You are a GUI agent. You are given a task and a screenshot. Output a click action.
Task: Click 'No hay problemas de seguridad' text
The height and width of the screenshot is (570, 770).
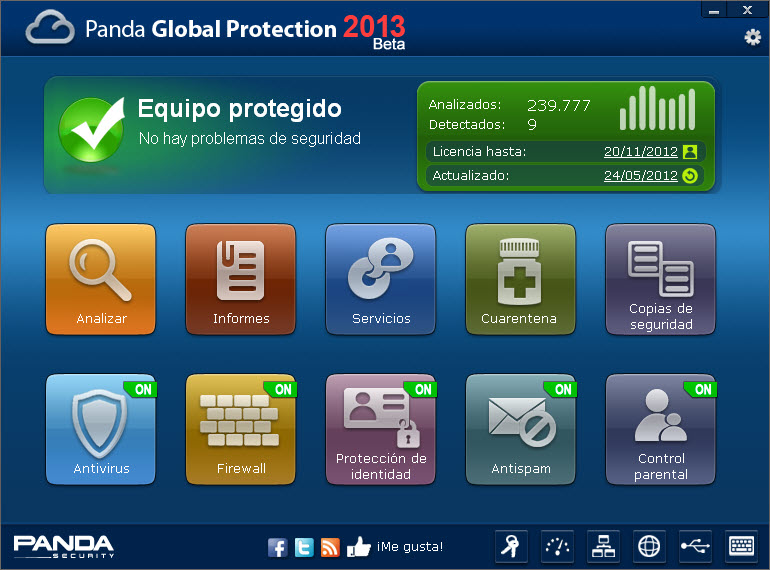pyautogui.click(x=250, y=138)
